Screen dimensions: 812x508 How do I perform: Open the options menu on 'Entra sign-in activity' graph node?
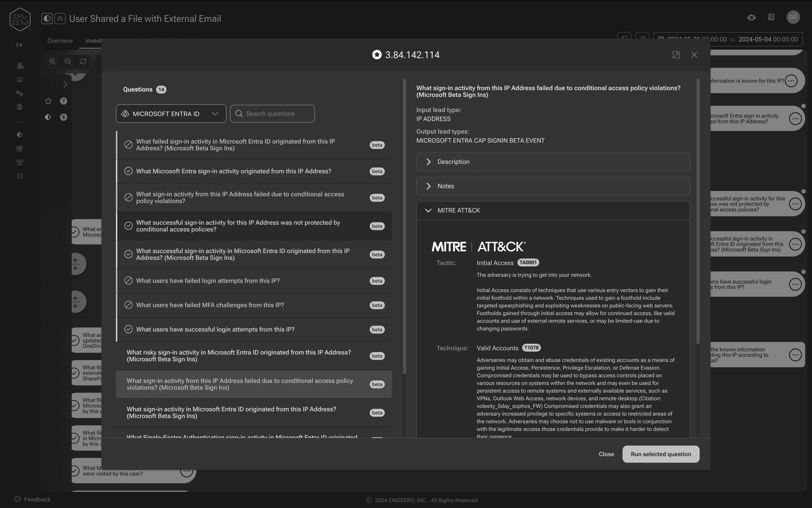pos(795,119)
